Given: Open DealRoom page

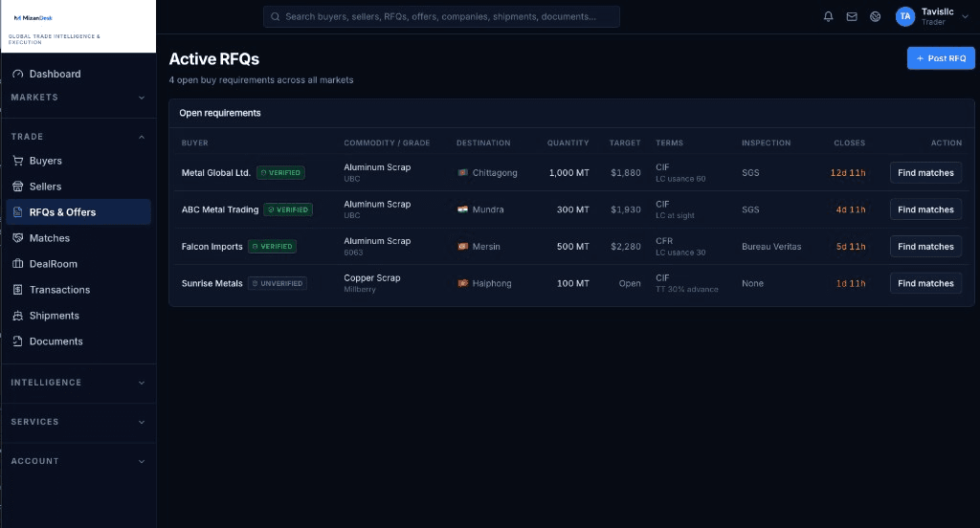Looking at the screenshot, I should [x=78, y=264].
